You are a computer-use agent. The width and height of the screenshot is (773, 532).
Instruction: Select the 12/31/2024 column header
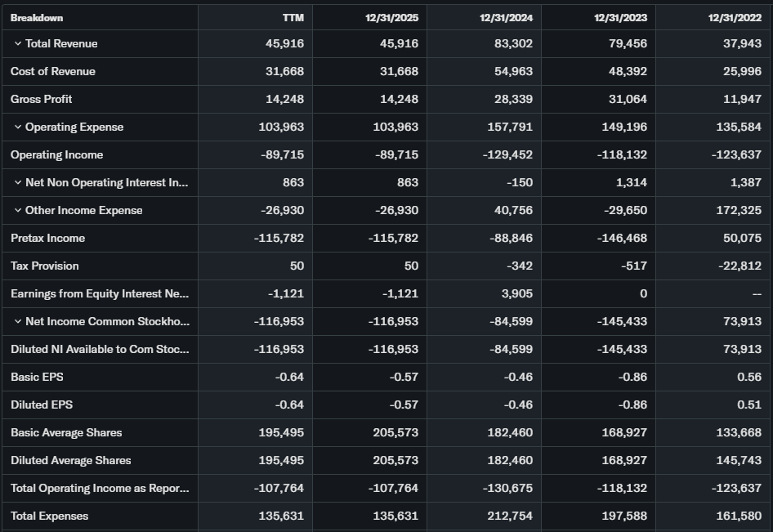(x=507, y=17)
